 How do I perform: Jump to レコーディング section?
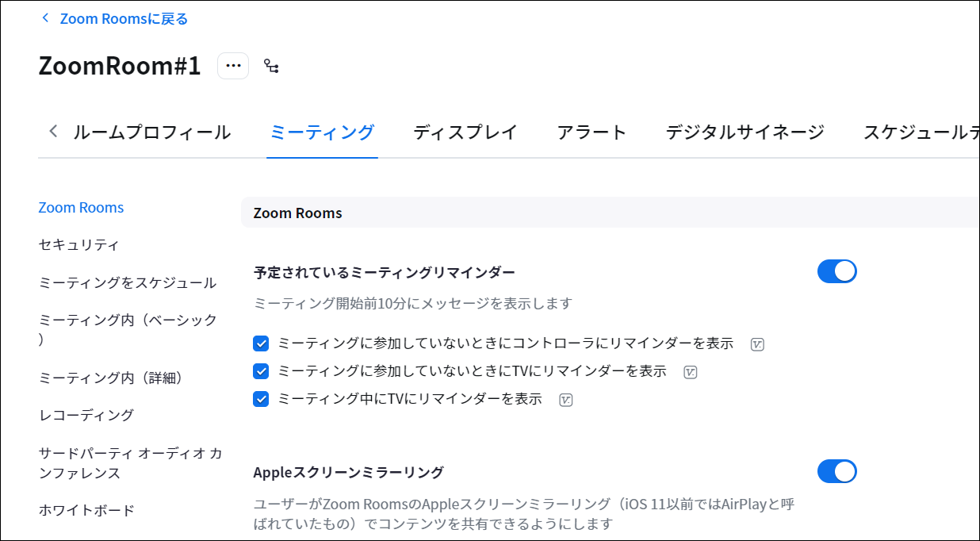tap(86, 416)
